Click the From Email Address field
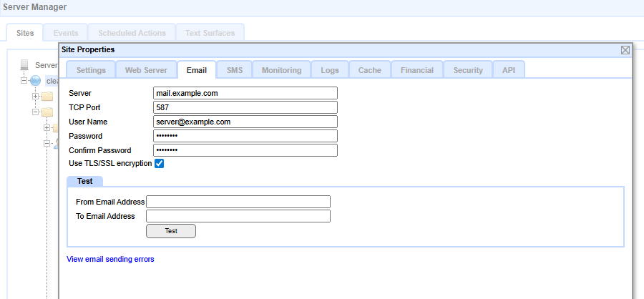The height and width of the screenshot is (299, 644). (x=238, y=202)
